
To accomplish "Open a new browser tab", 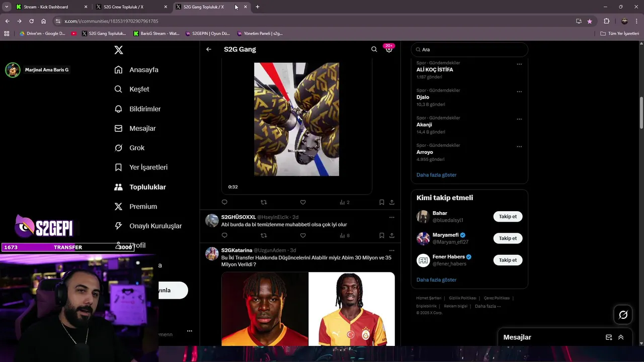I will tap(258, 7).
